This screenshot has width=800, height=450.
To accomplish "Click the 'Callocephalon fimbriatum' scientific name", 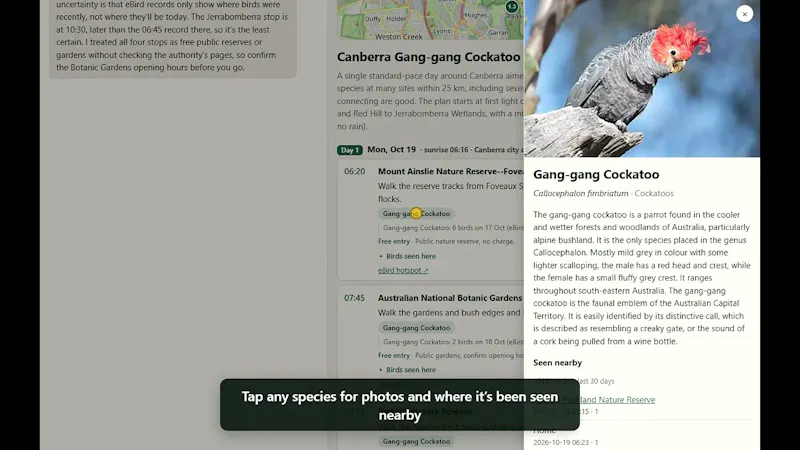I will tap(581, 193).
